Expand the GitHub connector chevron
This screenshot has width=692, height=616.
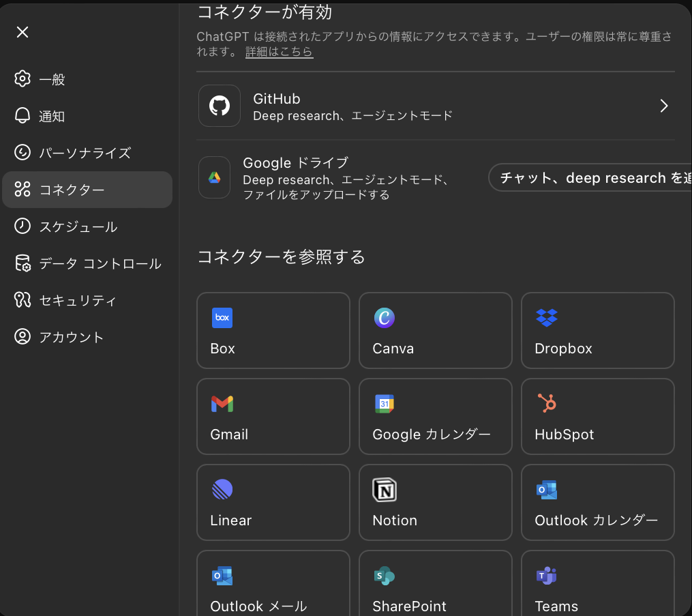pos(664,106)
